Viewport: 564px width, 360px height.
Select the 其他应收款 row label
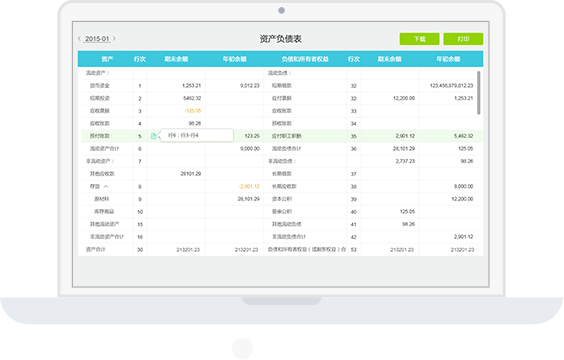[102, 174]
